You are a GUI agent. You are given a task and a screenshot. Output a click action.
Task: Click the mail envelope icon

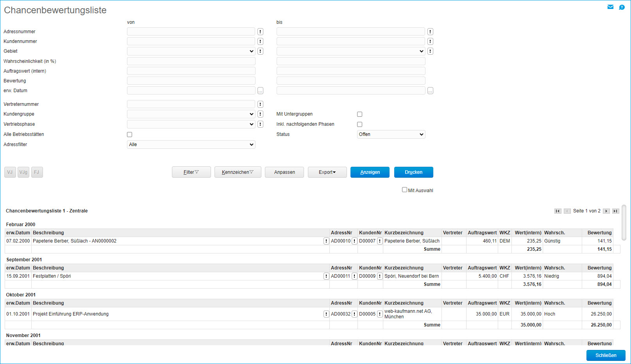point(610,7)
